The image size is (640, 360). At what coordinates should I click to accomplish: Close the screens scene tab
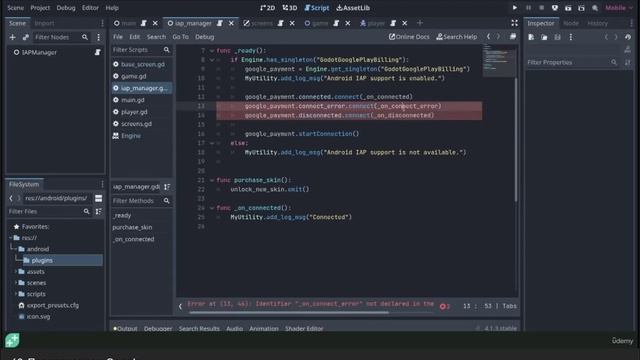coord(292,23)
